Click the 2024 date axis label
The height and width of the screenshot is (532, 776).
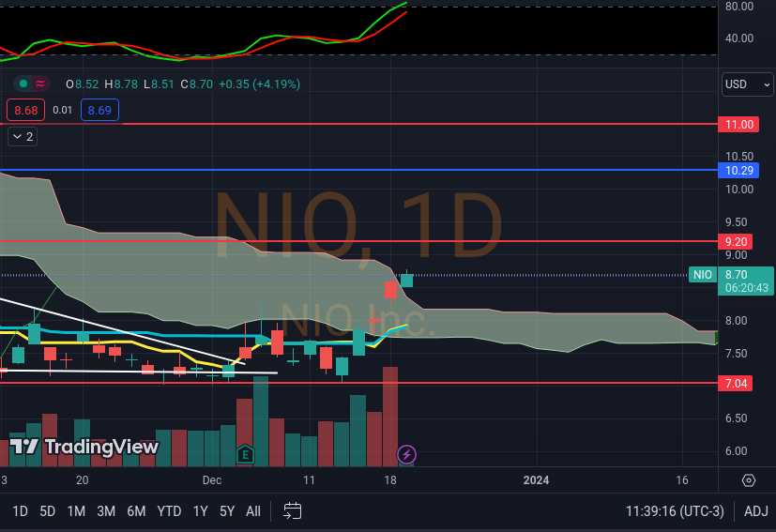[x=536, y=480]
